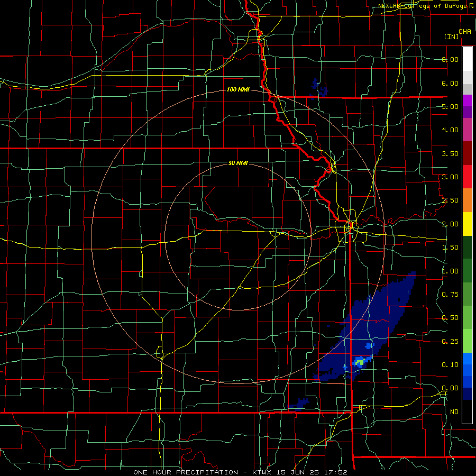Click the 1.00 legend label
Image resolution: width=476 pixels, height=476 pixels.
click(450, 271)
